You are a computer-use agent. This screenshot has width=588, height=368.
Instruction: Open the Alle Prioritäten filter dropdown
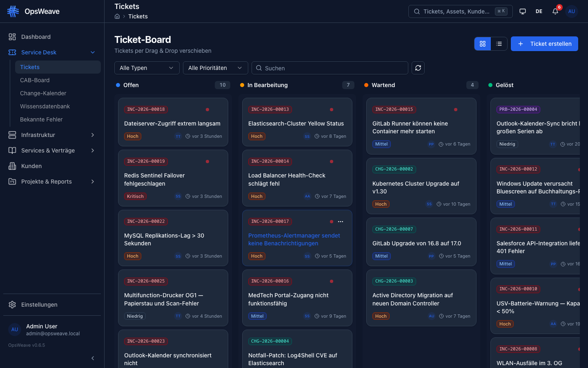click(x=215, y=68)
